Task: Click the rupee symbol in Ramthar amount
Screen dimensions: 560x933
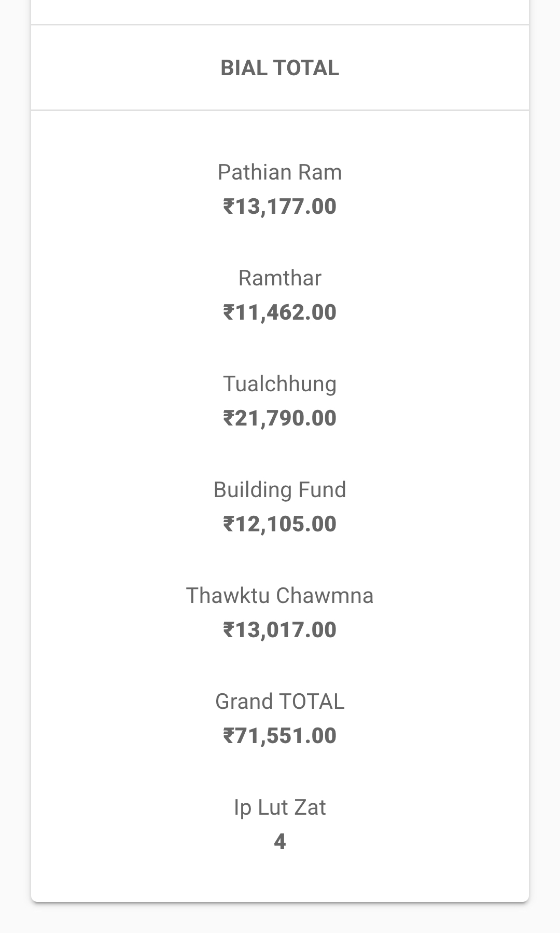Action: pyautogui.click(x=229, y=312)
